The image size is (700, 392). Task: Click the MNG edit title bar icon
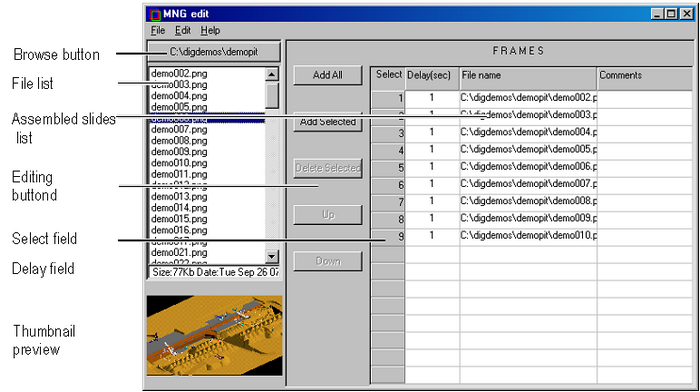coord(155,14)
